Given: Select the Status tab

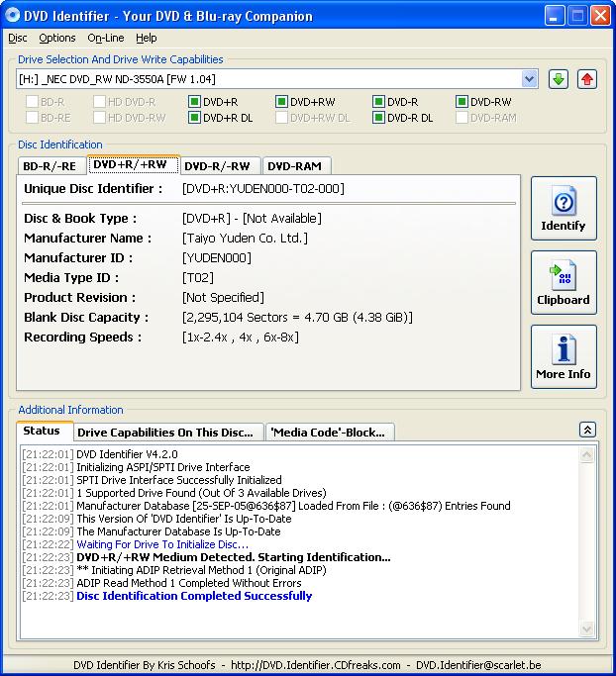Looking at the screenshot, I should tap(44, 431).
